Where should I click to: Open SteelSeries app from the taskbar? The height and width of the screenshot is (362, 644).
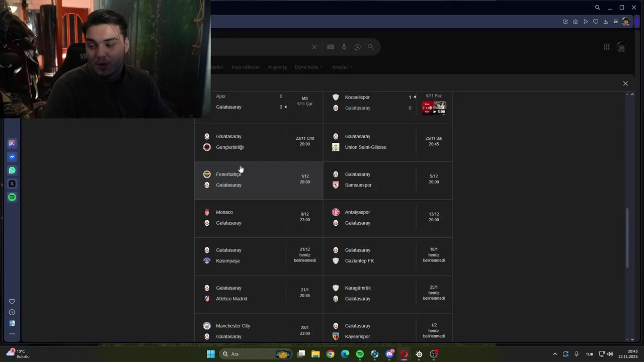click(x=419, y=354)
